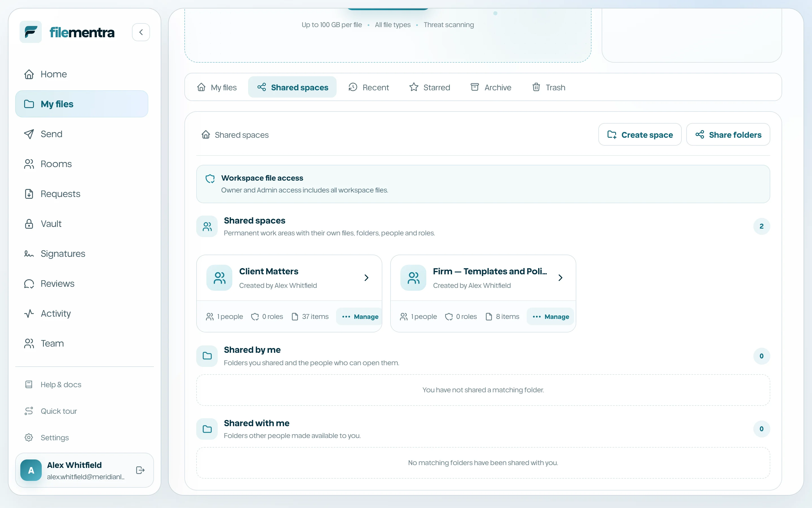
Task: Click the Shared spaces breadcrumb home icon
Action: pos(206,135)
